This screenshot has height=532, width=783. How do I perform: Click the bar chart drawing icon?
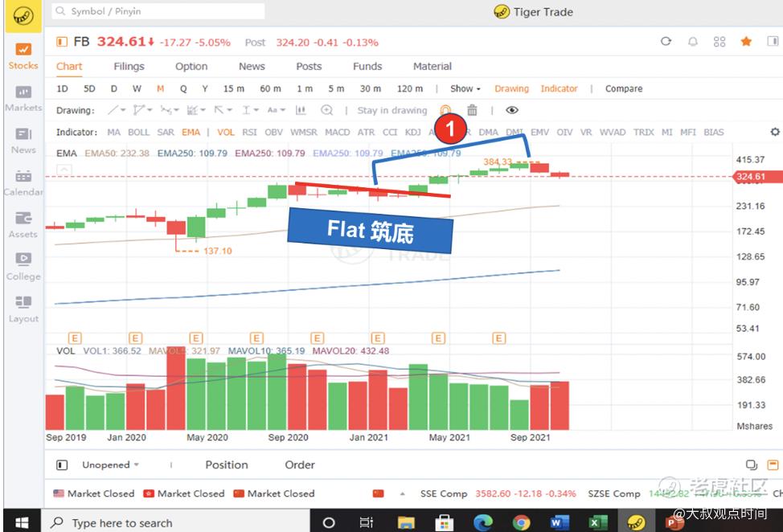(x=301, y=110)
